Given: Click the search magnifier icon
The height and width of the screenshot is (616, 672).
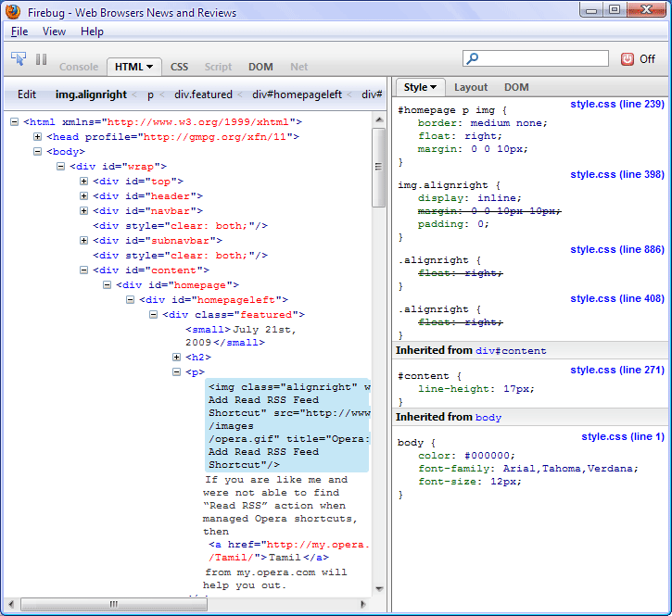Looking at the screenshot, I should point(473,58).
